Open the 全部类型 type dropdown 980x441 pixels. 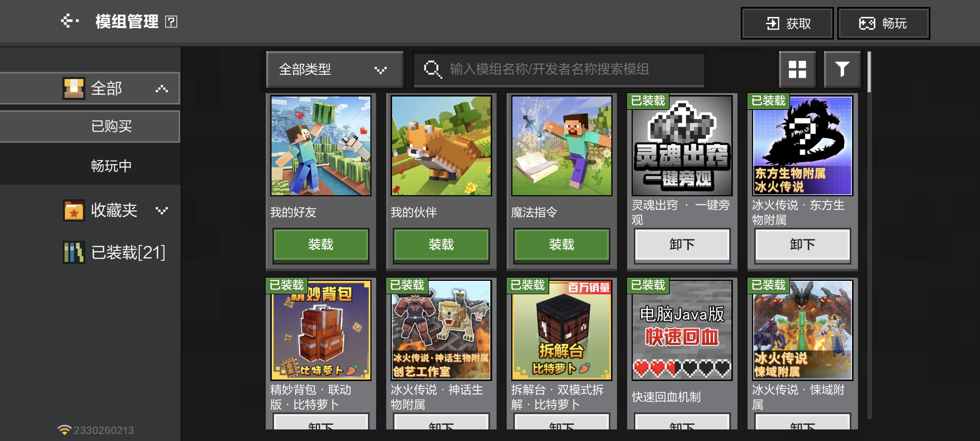335,69
